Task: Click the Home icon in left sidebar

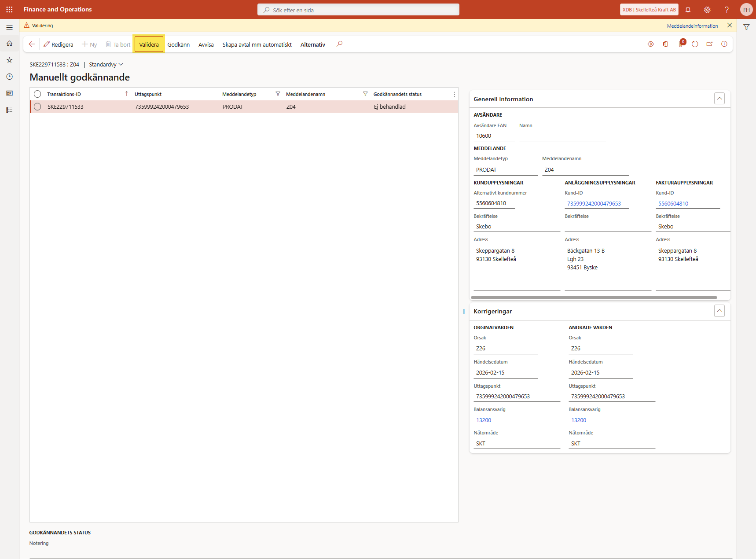Action: [9, 44]
